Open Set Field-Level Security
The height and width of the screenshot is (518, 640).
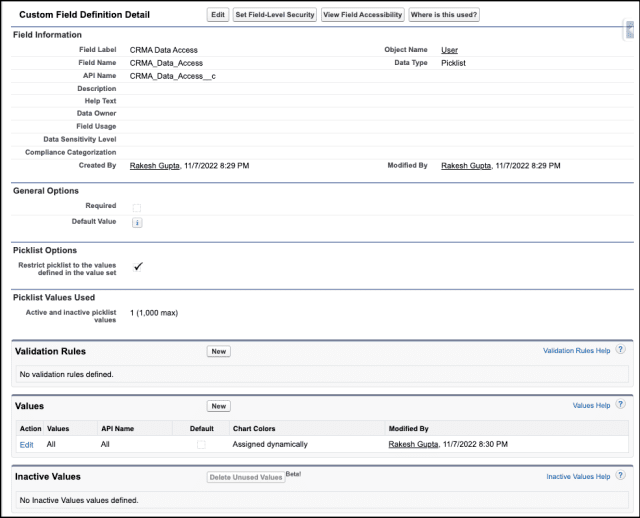point(275,15)
